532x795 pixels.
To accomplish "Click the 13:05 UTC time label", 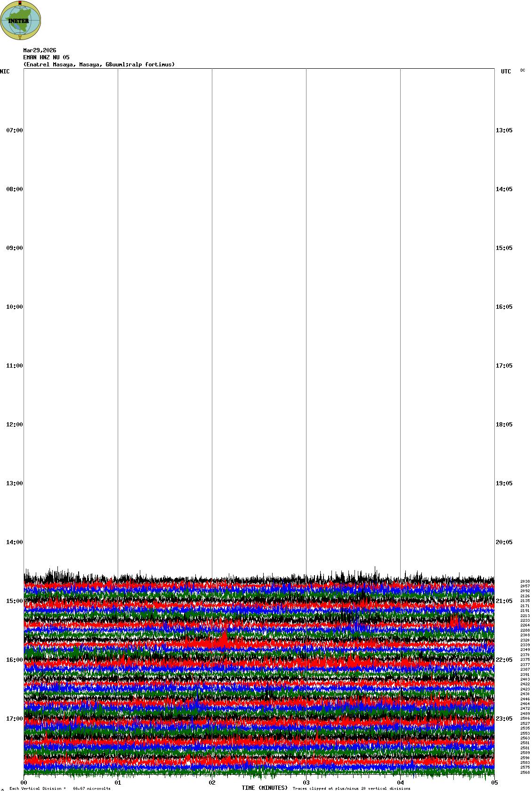I will pos(504,130).
